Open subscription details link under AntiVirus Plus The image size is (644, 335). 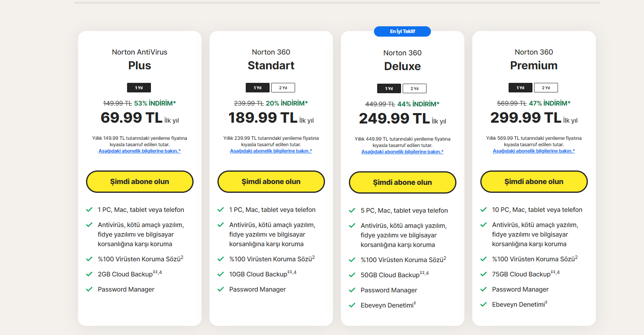point(139,151)
